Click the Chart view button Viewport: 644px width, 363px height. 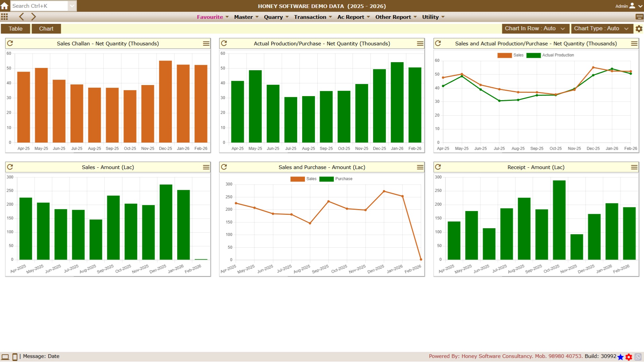[46, 29]
